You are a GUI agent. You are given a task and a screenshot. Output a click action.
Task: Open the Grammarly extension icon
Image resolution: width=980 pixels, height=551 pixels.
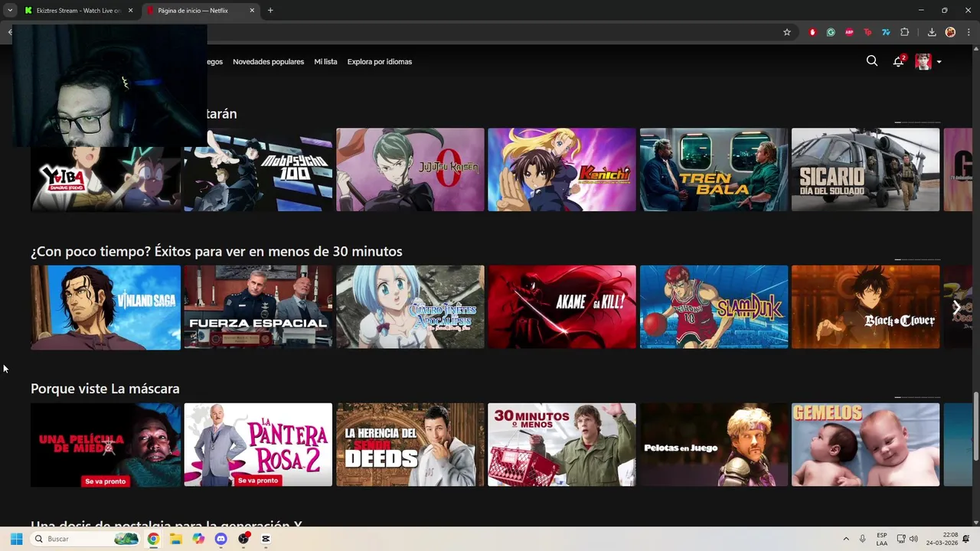click(831, 32)
